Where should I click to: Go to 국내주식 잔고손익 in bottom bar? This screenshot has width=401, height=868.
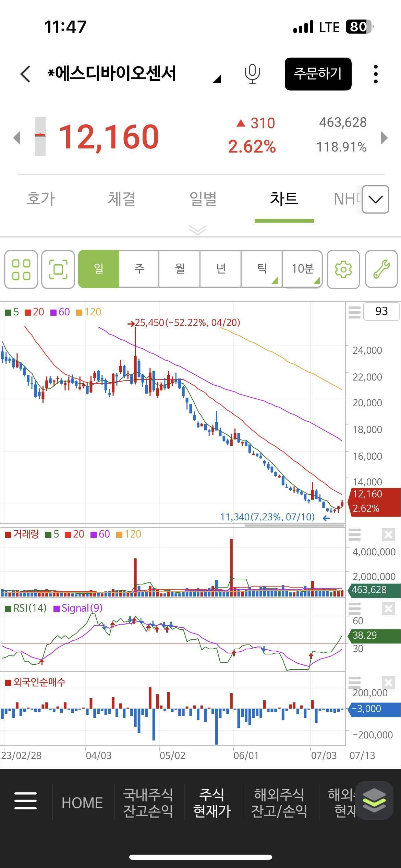(x=148, y=802)
